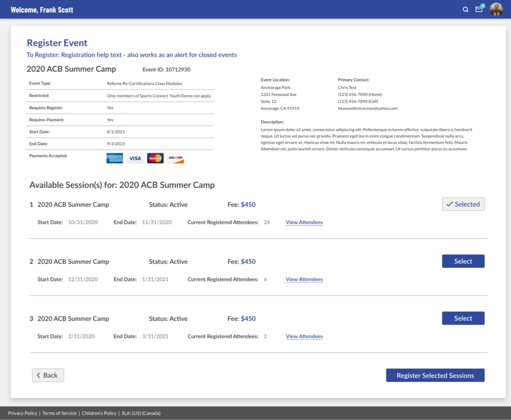Open the mail inbox icon

tap(479, 9)
